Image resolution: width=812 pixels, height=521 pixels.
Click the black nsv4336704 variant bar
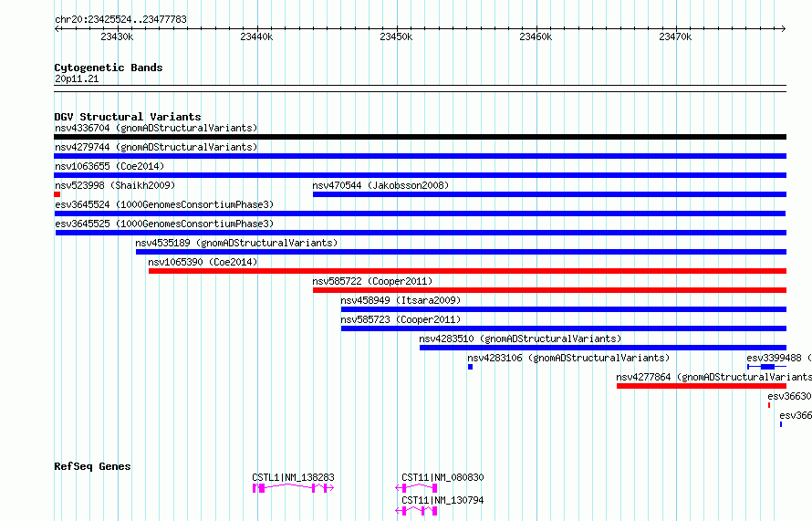[420, 137]
